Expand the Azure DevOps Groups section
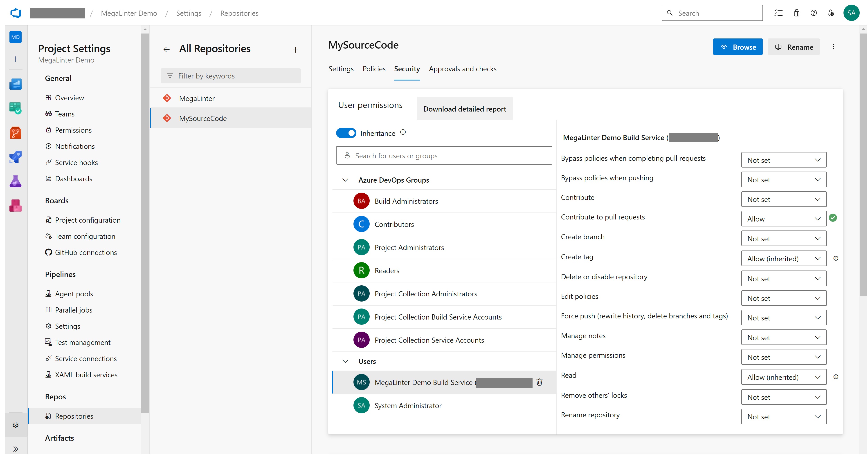Image resolution: width=868 pixels, height=463 pixels. pos(346,180)
